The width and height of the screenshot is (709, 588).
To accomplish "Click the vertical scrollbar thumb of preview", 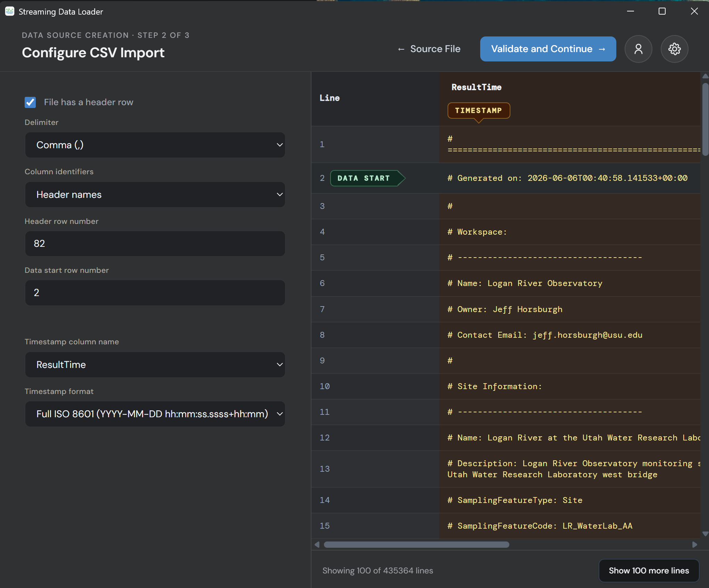I will click(705, 119).
